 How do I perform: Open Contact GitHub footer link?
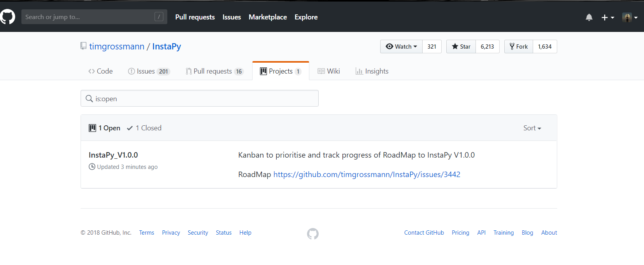[424, 233]
